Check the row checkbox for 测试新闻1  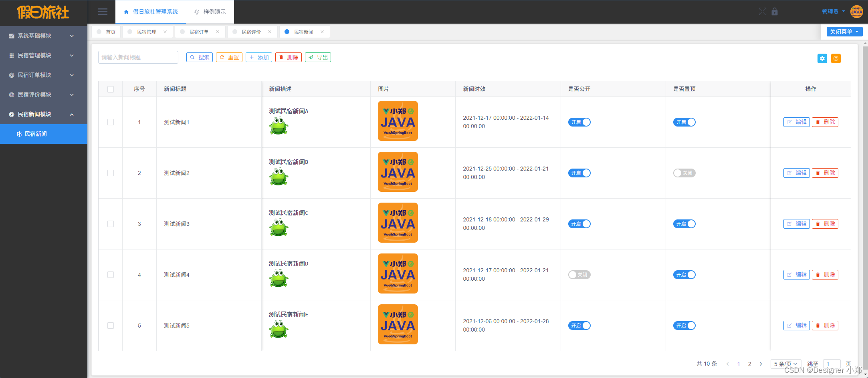pyautogui.click(x=111, y=122)
